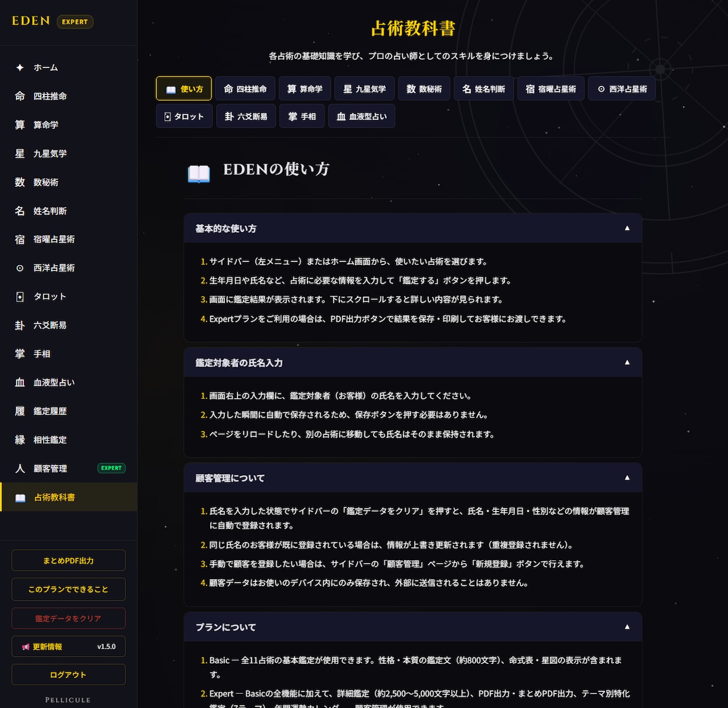Switch to the 四柱推命 textbook tab
This screenshot has width=728, height=708.
click(245, 89)
